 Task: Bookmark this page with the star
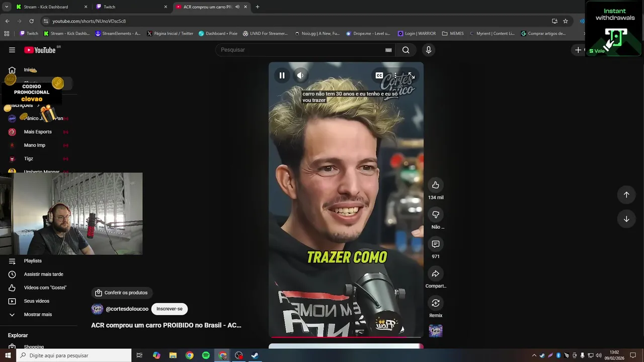coord(566,21)
